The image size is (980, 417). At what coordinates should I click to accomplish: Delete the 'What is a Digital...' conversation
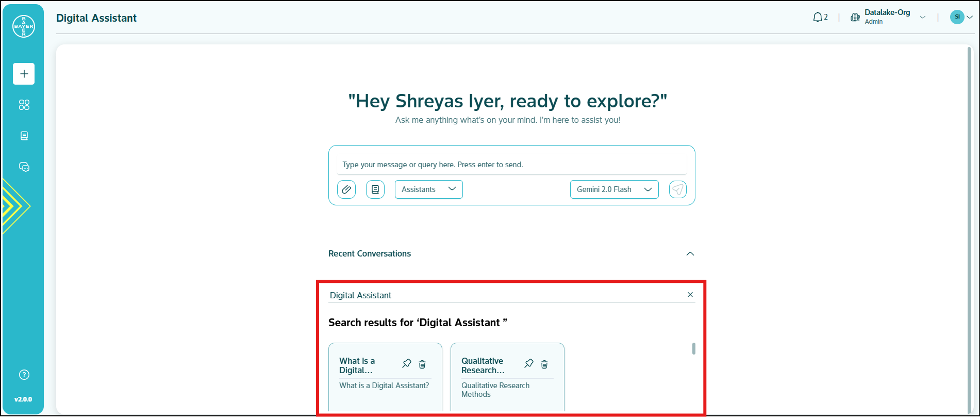click(x=422, y=364)
